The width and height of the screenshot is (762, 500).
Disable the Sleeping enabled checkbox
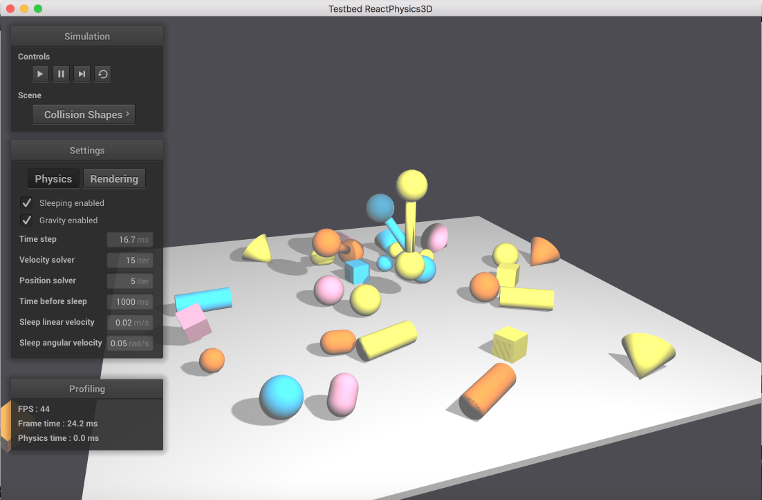click(27, 203)
